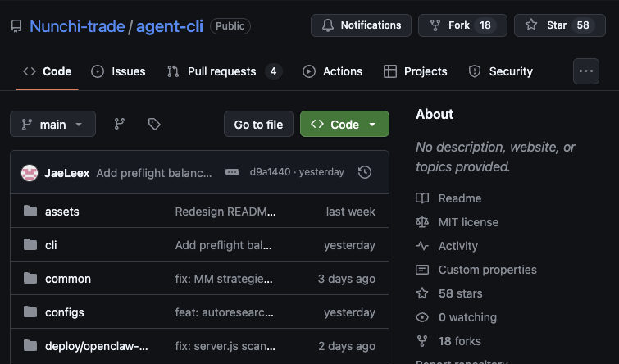Viewport: 619px width, 364px height.
Task: Open the three-dot overflow navigation menu
Action: pos(586,71)
